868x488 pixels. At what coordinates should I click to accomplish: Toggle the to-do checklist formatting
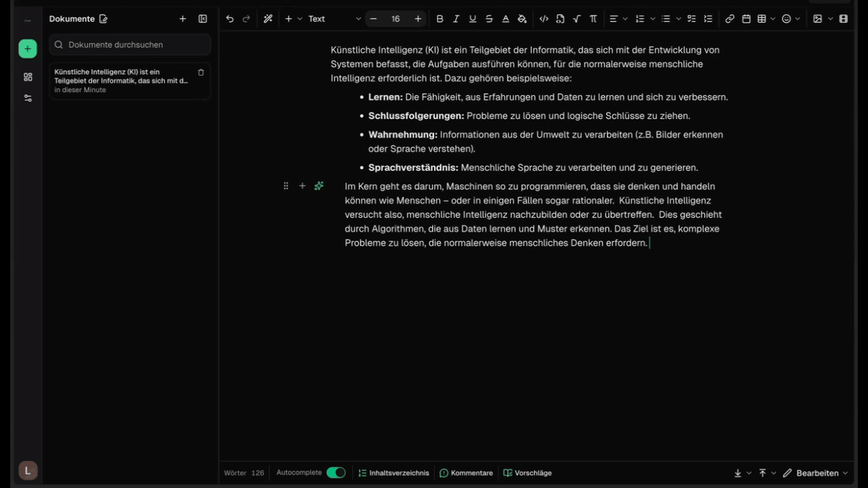pyautogui.click(x=691, y=19)
